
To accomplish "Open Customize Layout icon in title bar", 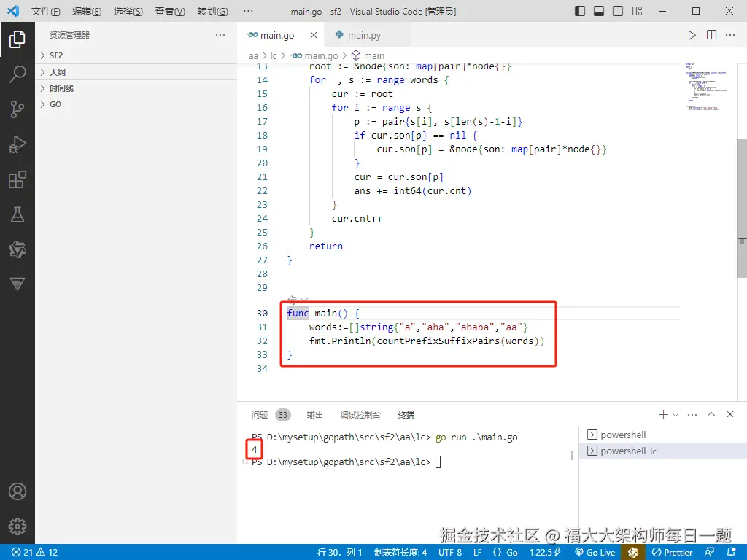I will tap(637, 11).
